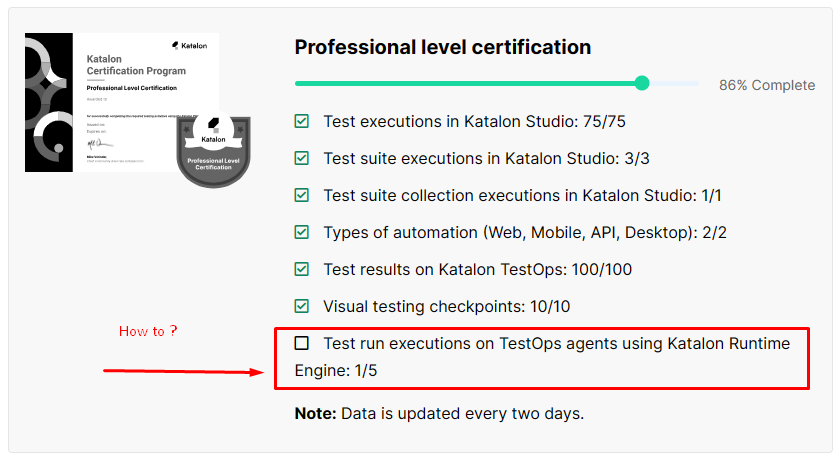Toggle the Types of automation checkbox

click(301, 232)
